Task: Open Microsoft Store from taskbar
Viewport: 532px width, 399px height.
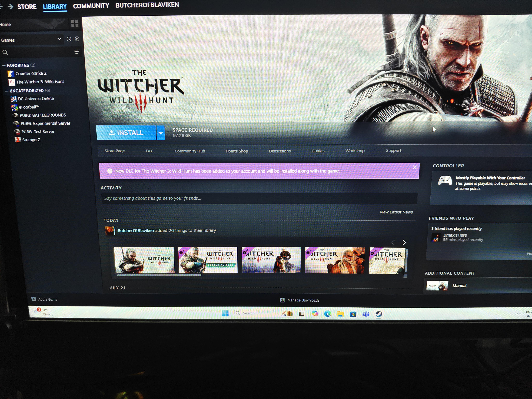Action: tap(353, 314)
